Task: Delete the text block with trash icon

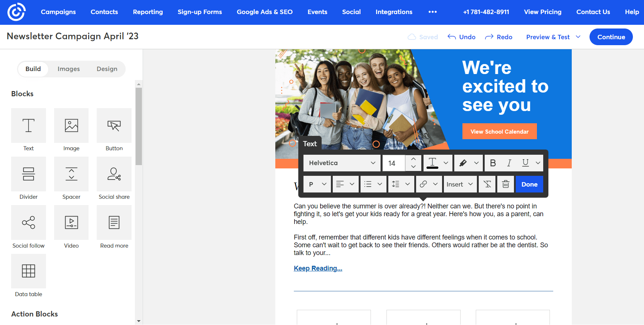Action: click(x=506, y=184)
